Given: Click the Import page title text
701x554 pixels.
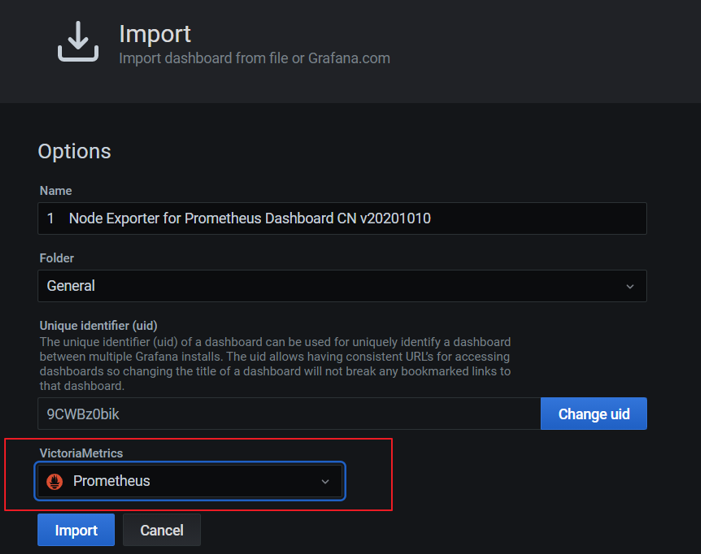Looking at the screenshot, I should 155,33.
